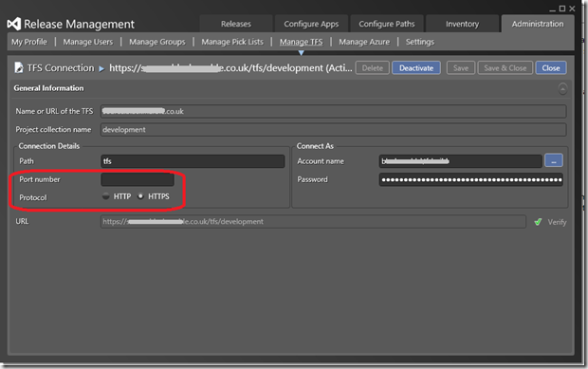
Task: Click the URL field
Action: pyautogui.click(x=313, y=221)
